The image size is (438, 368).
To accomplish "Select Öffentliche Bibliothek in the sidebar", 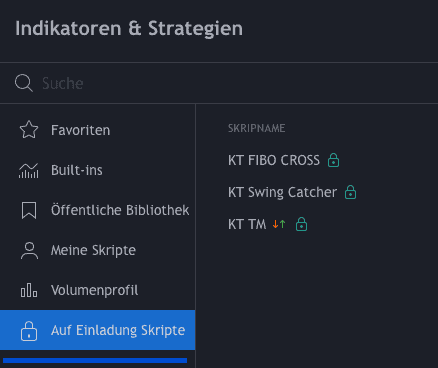I will point(97,210).
